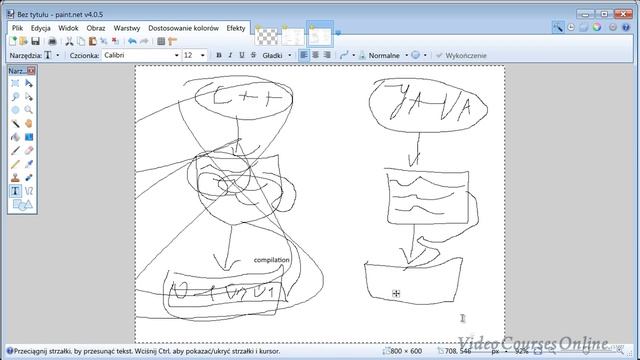Click the Open file icon

pyautogui.click(x=24, y=41)
